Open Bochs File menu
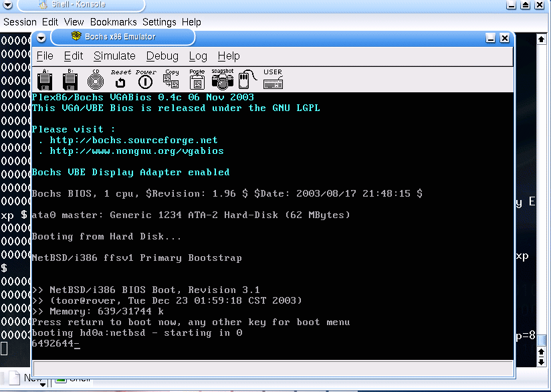Viewport: 551px width, 392px height. (45, 56)
